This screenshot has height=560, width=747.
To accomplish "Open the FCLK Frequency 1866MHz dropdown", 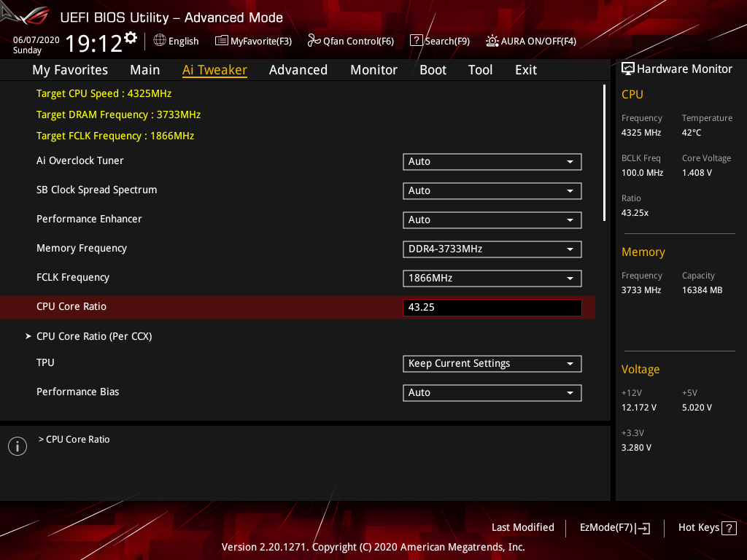I will (492, 278).
